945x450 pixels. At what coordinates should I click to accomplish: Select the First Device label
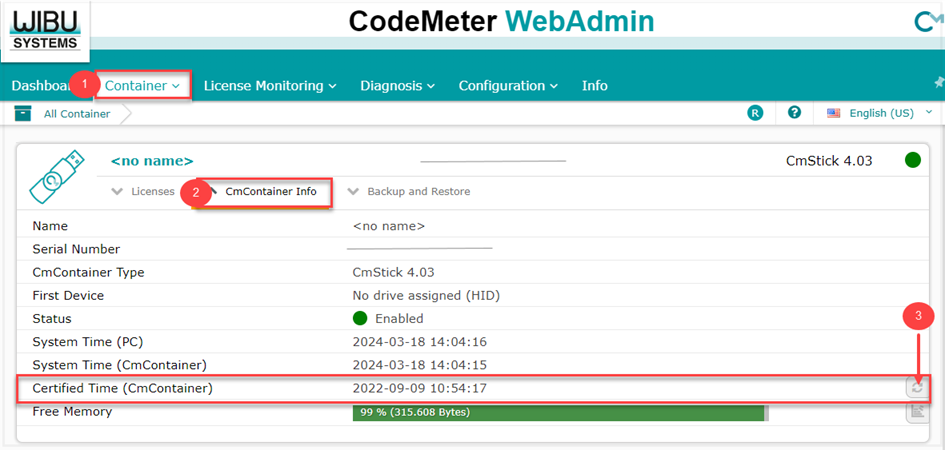coord(68,296)
